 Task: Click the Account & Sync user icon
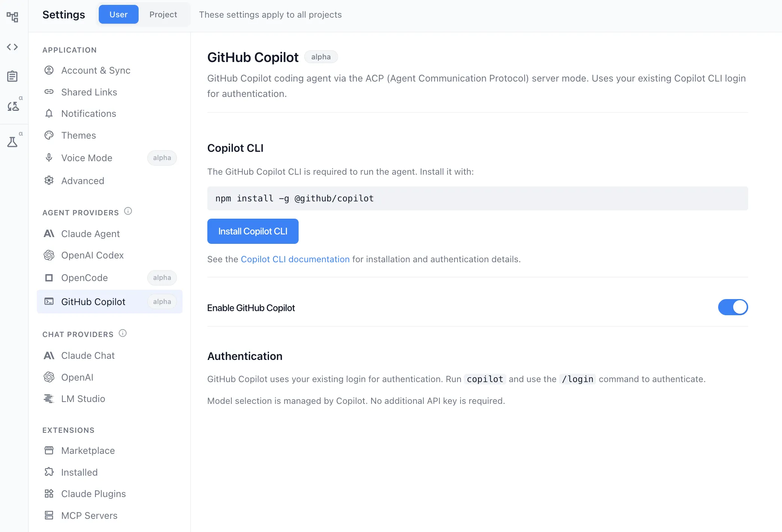(49, 70)
